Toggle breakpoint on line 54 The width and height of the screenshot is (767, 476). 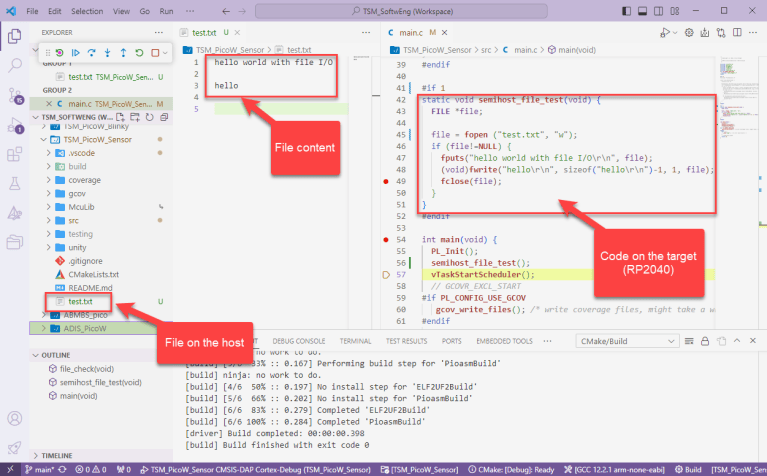tap(386, 240)
